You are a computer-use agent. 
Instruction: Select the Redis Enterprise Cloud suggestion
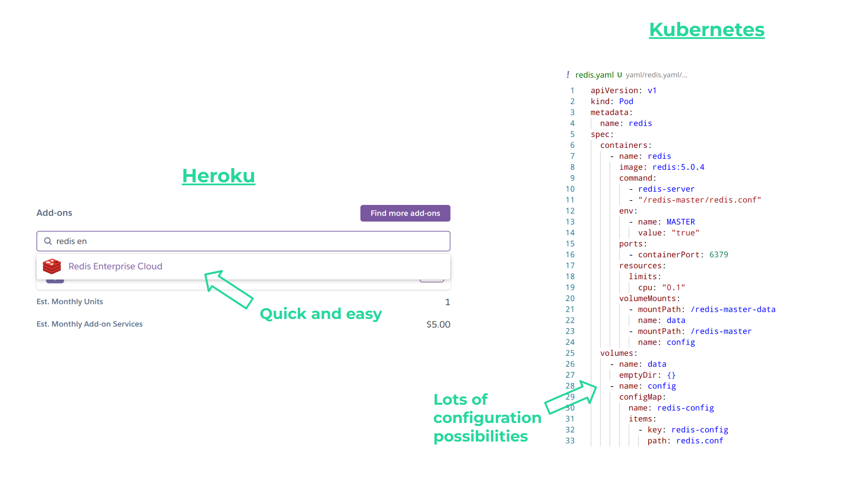tap(243, 266)
